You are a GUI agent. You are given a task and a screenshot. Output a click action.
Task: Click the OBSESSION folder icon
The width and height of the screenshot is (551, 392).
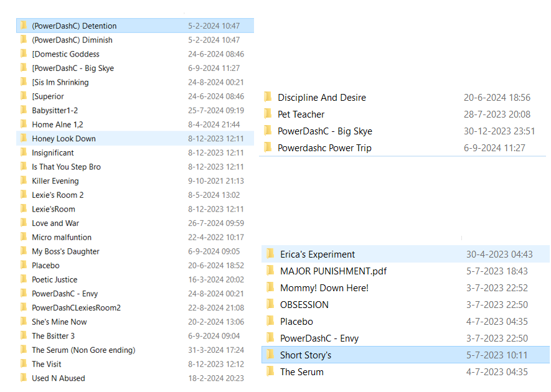(270, 305)
